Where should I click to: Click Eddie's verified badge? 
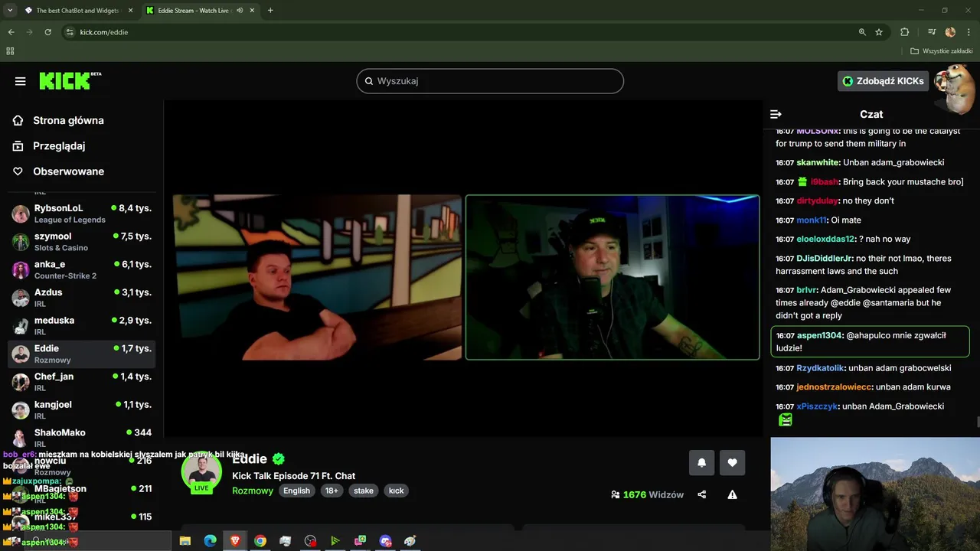[x=279, y=459]
